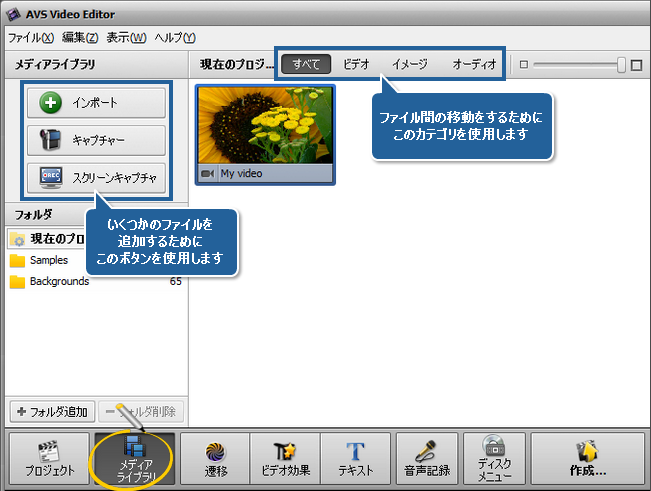Viewport: 651px width, 491px height.
Task: Click the フォルダ追加 add folder button
Action: 52,412
